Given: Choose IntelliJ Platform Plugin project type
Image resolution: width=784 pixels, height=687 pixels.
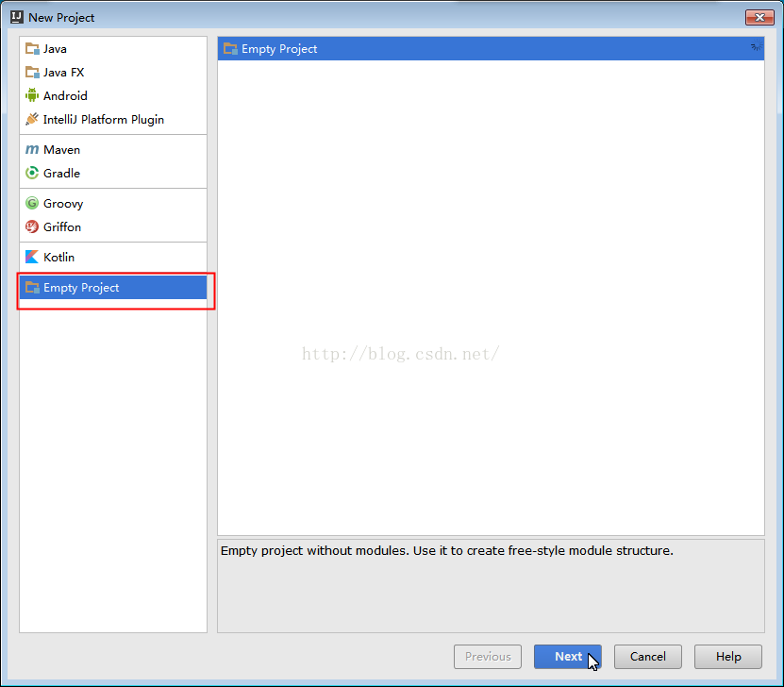Looking at the screenshot, I should pyautogui.click(x=113, y=119).
